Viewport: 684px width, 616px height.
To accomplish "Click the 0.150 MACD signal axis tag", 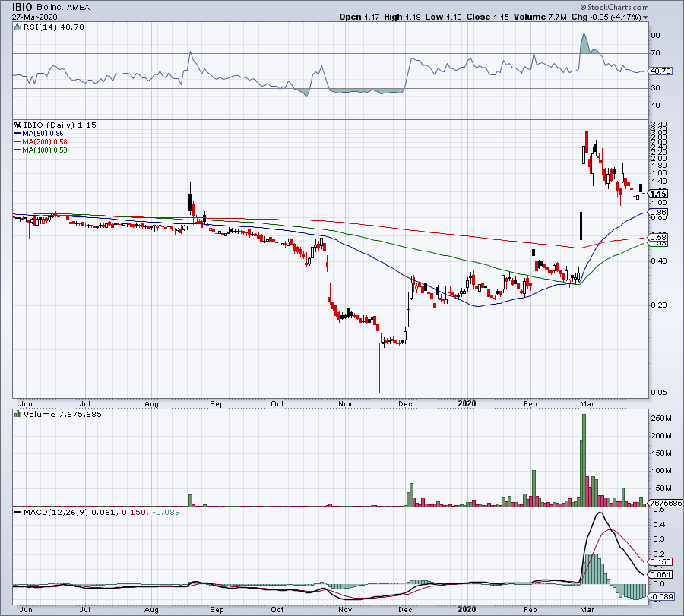I will click(x=660, y=562).
